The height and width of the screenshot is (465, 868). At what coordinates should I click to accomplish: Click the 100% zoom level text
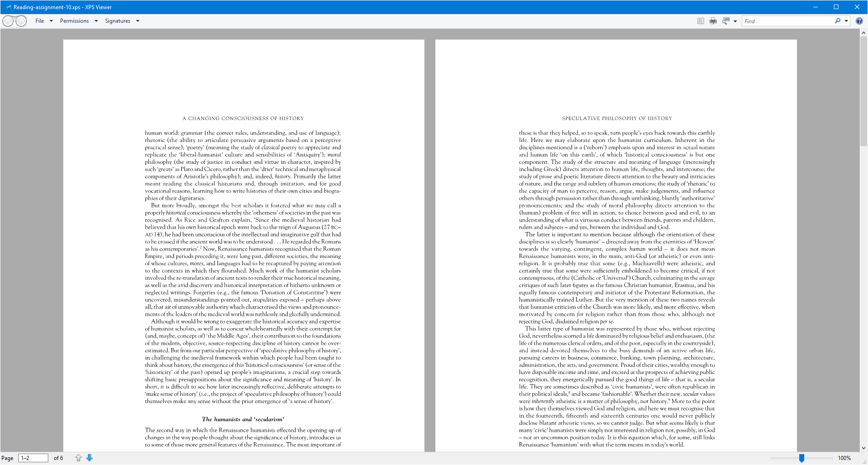844,458
